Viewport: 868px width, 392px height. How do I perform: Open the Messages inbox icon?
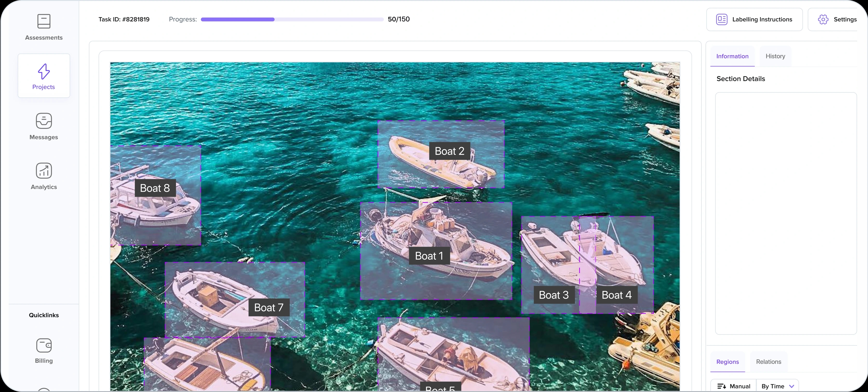(x=44, y=121)
